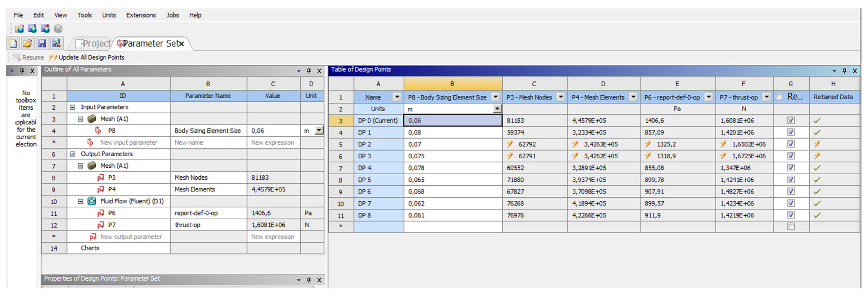
Task: Open the Extensions menu
Action: pos(141,15)
